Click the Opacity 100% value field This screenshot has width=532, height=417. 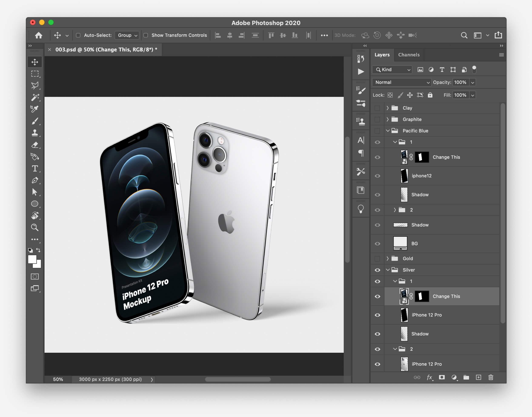coord(460,83)
